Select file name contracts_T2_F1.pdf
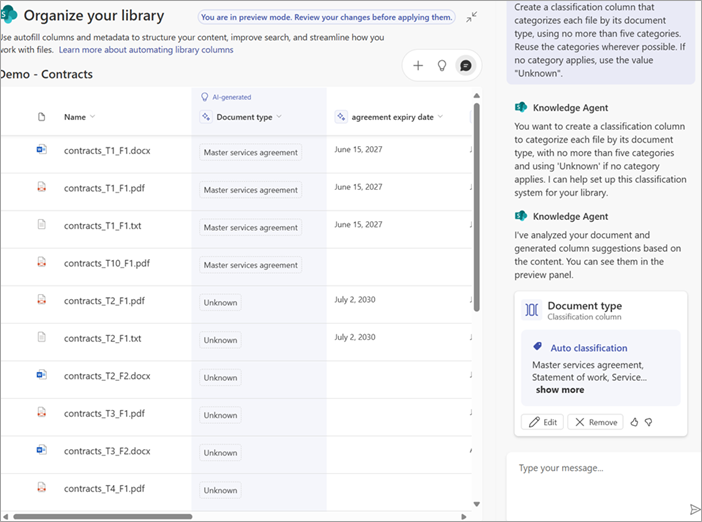The height and width of the screenshot is (522, 702). click(x=104, y=301)
